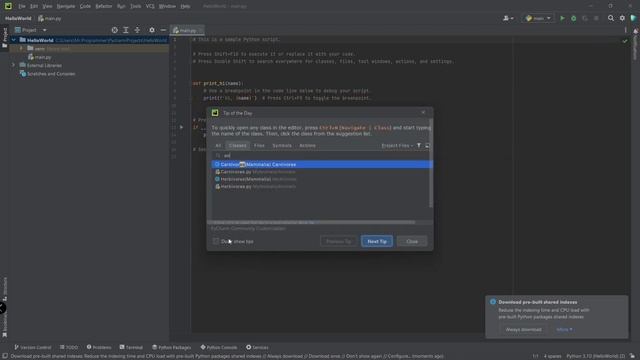Expand External Libraries node
640x360 pixels.
click(x=13, y=65)
